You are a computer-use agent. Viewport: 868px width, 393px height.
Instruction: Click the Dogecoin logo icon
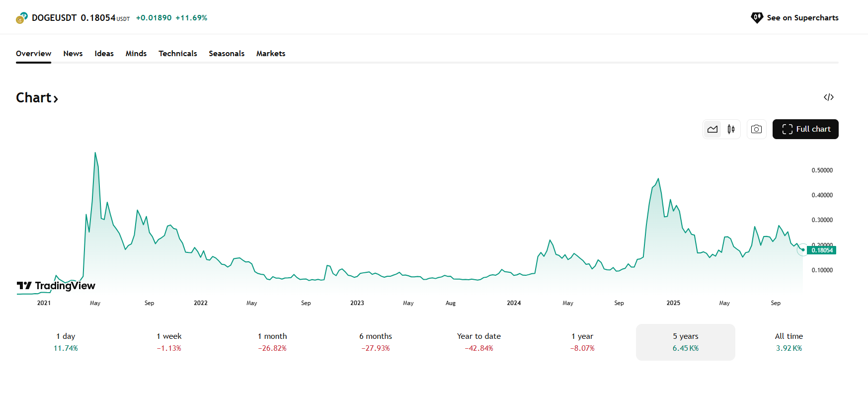pos(21,18)
